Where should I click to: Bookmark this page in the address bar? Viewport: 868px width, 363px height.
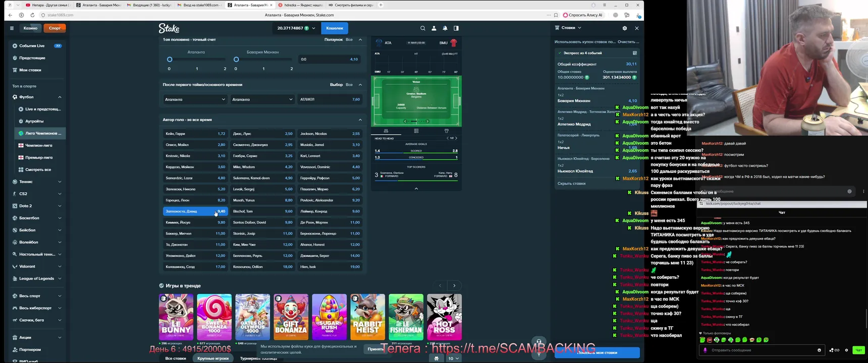click(556, 15)
